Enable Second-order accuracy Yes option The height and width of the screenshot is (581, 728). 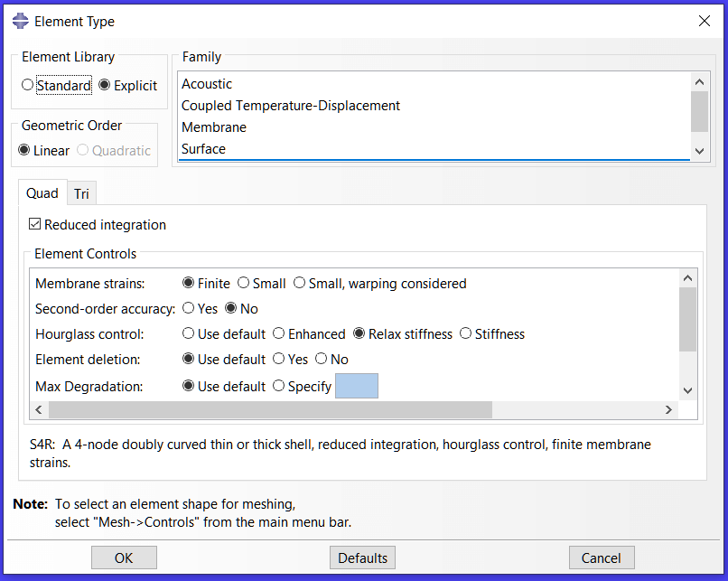tap(188, 308)
